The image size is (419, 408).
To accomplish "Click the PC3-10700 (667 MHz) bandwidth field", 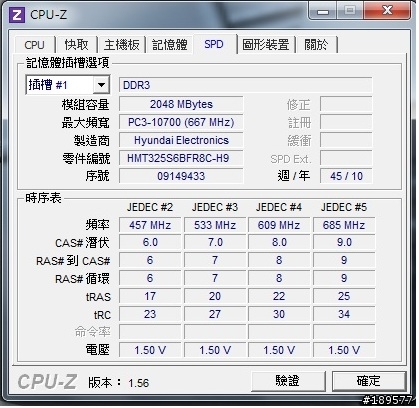I will pos(181,122).
